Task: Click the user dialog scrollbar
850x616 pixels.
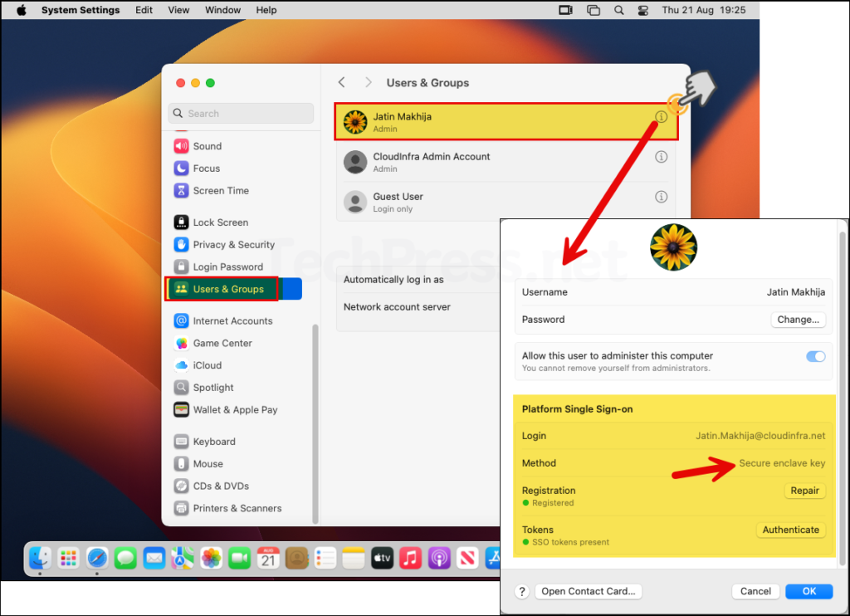Action: [843, 398]
